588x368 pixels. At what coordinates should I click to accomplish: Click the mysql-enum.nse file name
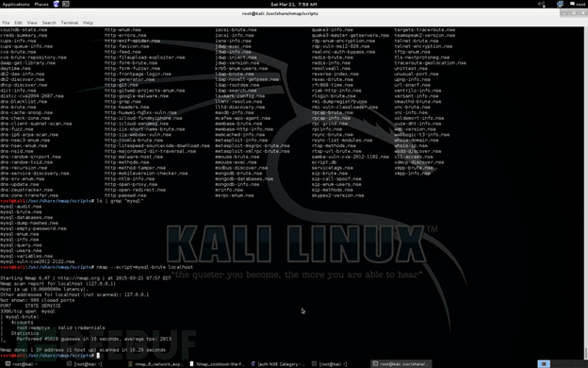click(x=20, y=234)
